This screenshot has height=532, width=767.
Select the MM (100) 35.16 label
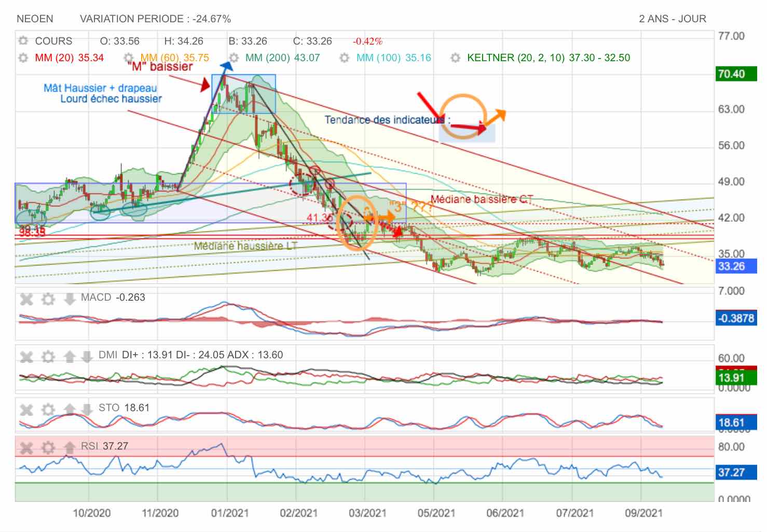[x=393, y=58]
